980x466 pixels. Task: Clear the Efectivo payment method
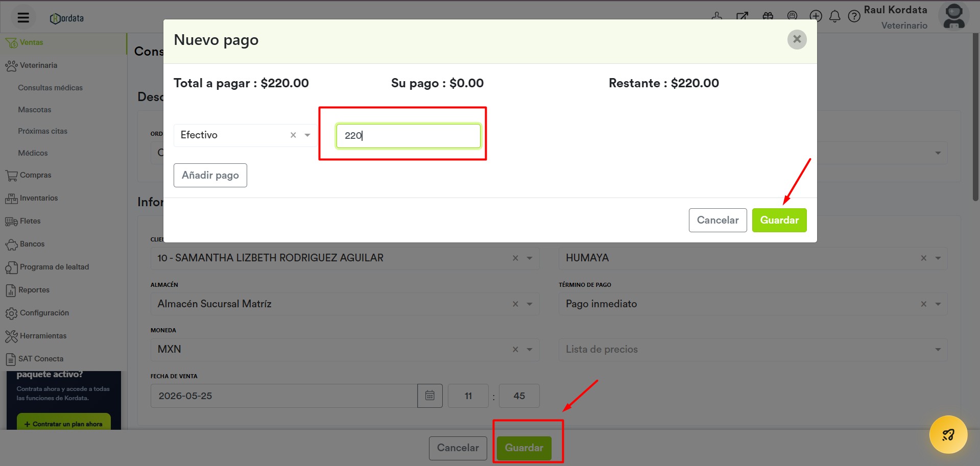coord(293,135)
